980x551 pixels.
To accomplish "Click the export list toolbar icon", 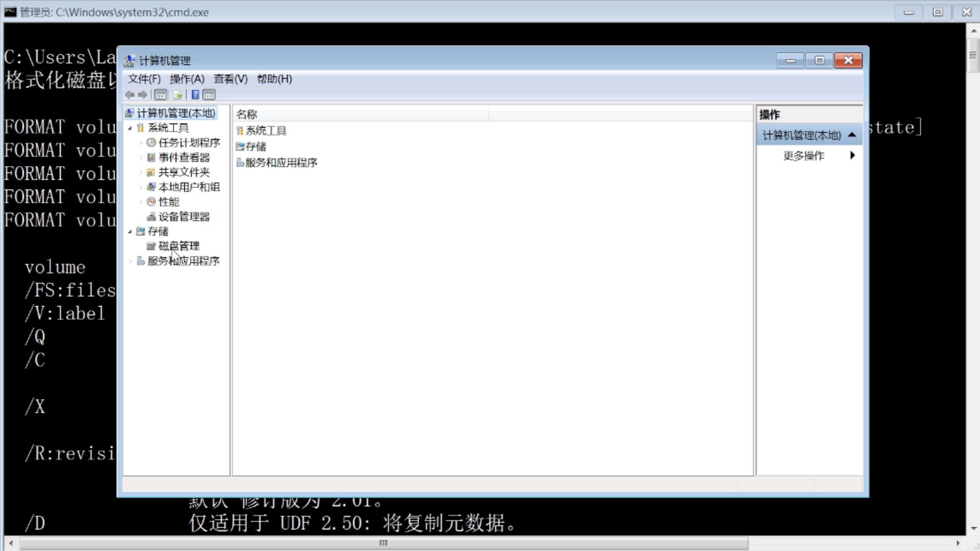I will [178, 95].
